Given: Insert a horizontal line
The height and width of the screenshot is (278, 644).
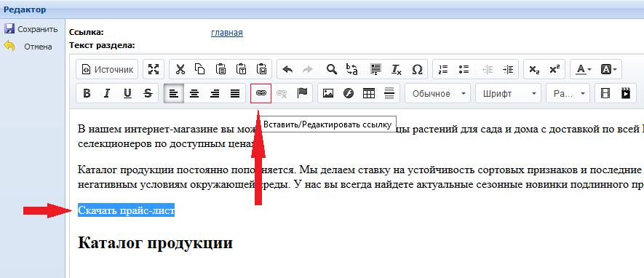Looking at the screenshot, I should click(x=389, y=94).
